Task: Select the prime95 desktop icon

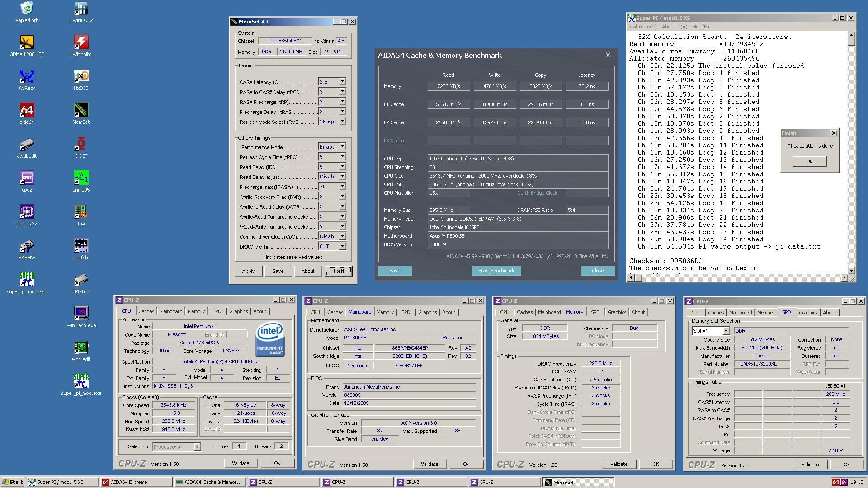Action: [x=81, y=181]
